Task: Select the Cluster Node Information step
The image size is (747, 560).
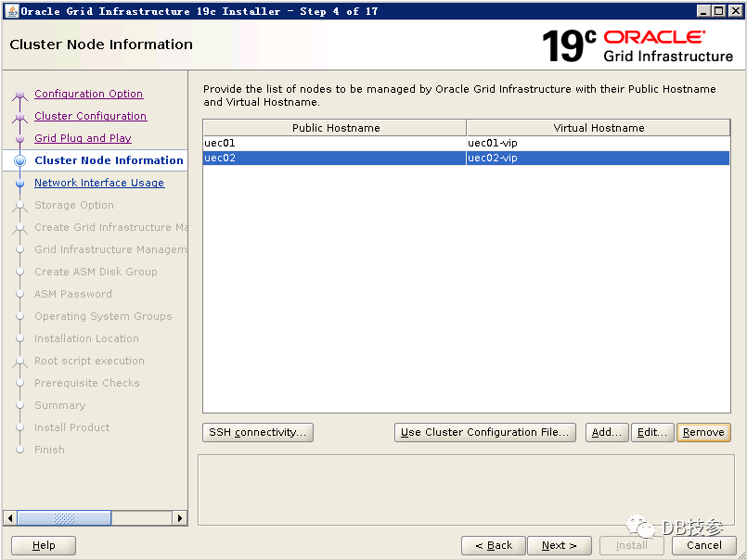Action: coord(109,160)
